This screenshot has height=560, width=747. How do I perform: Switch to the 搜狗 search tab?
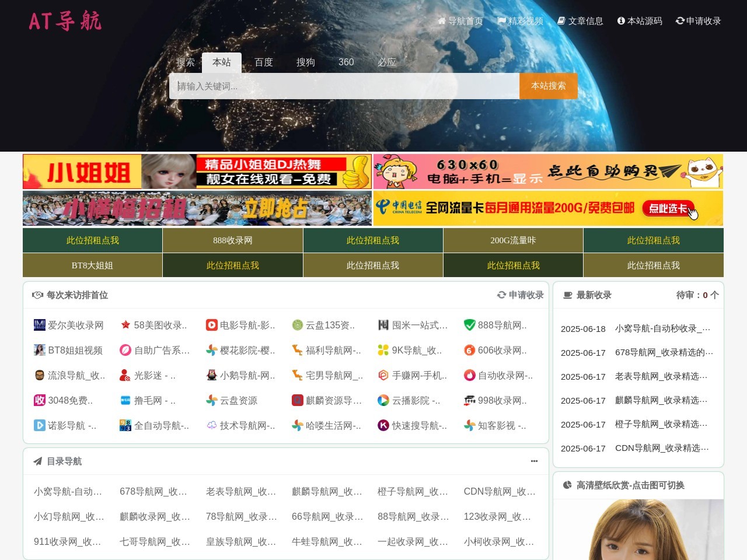(x=306, y=62)
